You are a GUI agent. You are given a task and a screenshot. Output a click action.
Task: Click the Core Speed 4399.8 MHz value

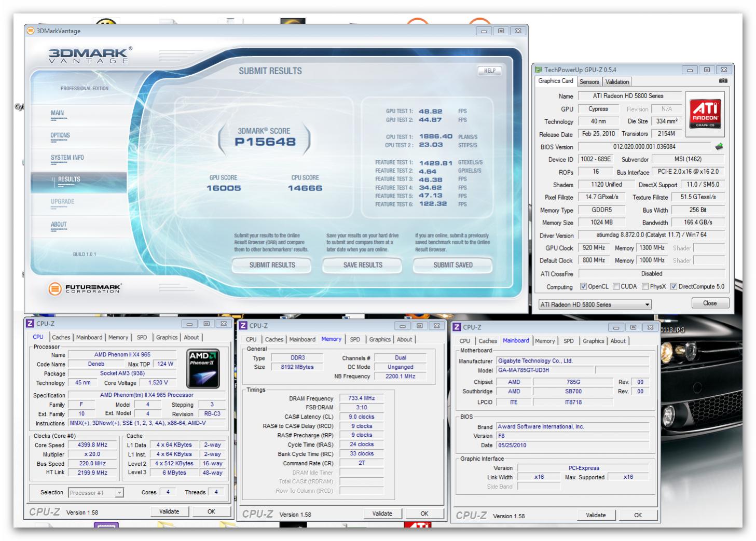(92, 445)
